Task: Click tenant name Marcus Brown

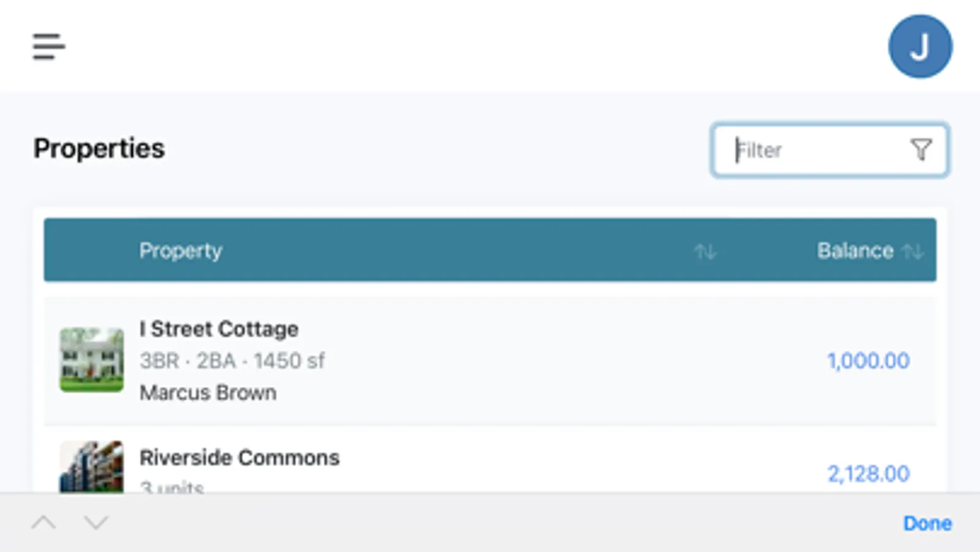Action: coord(208,393)
